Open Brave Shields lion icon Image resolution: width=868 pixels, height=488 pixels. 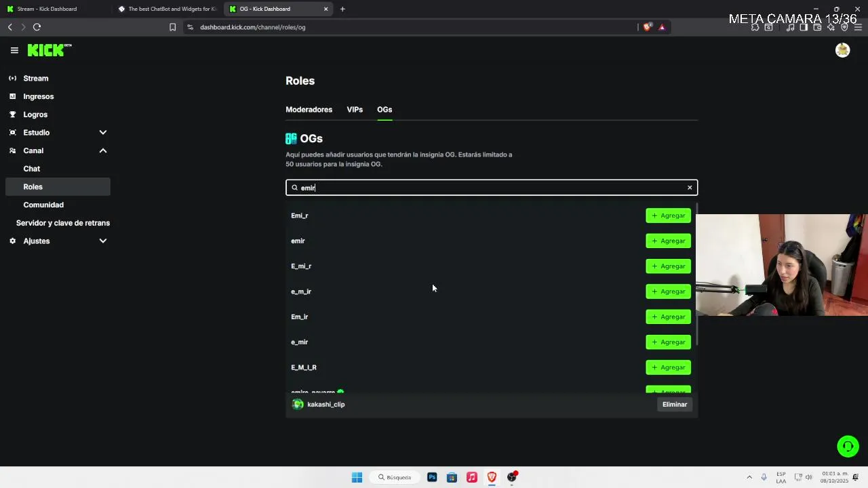[x=648, y=27]
